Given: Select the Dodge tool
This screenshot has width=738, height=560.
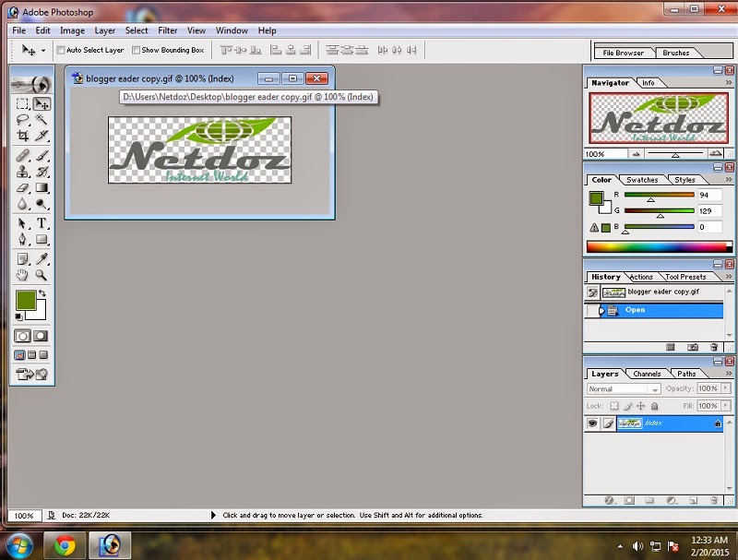Looking at the screenshot, I should click(x=42, y=204).
